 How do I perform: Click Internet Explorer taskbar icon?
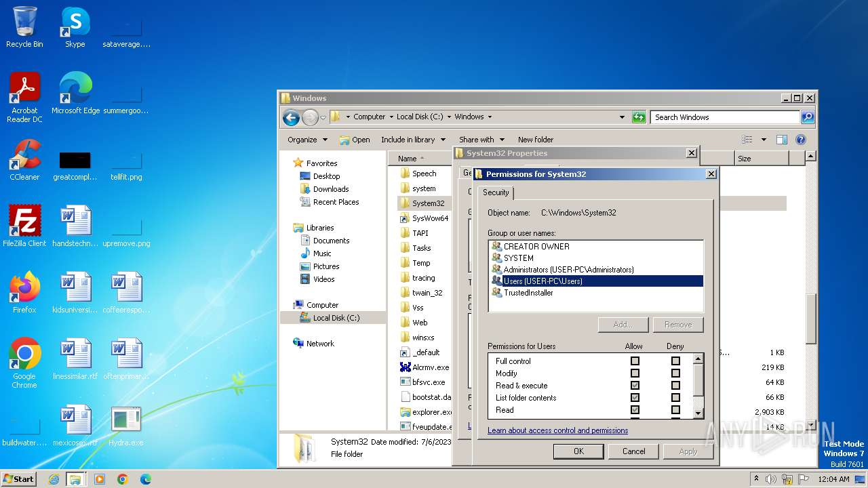pyautogui.click(x=54, y=479)
